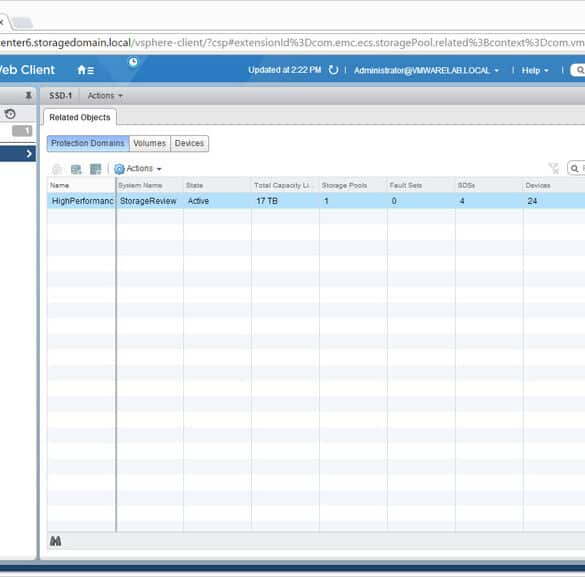Click the first greyed-out grid toolbar icon
Screen dimensions: 585x577
click(x=57, y=169)
